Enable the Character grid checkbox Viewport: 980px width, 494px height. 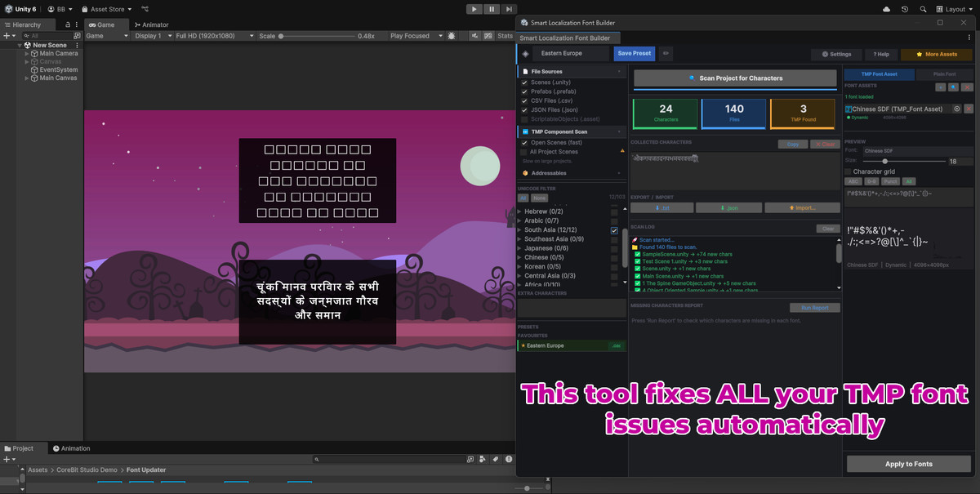coord(848,171)
